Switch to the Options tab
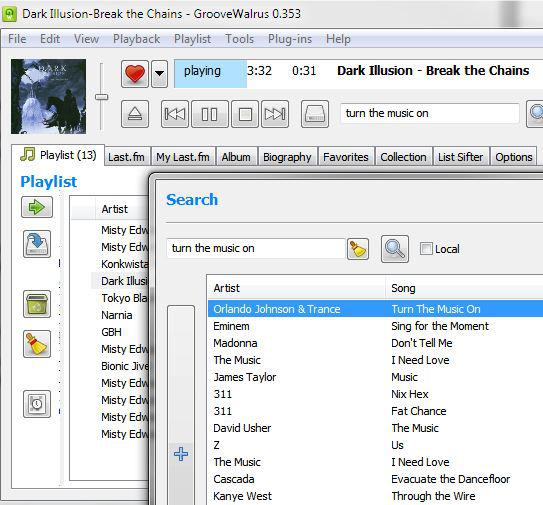 pos(514,157)
